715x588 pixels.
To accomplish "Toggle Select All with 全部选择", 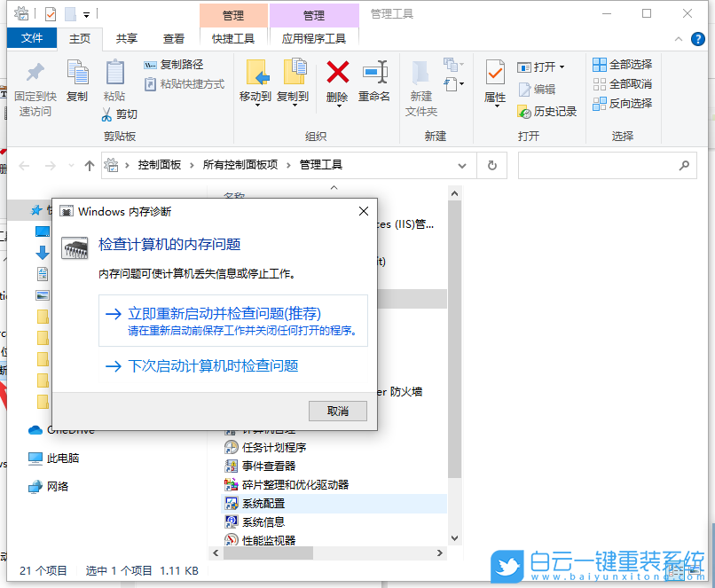I will click(624, 64).
